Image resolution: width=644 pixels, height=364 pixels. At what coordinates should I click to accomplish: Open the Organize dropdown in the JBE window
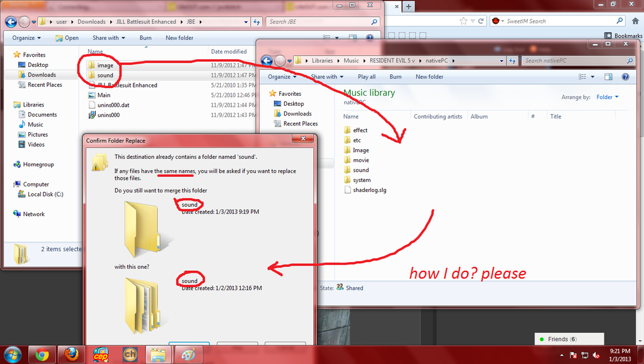click(x=23, y=38)
